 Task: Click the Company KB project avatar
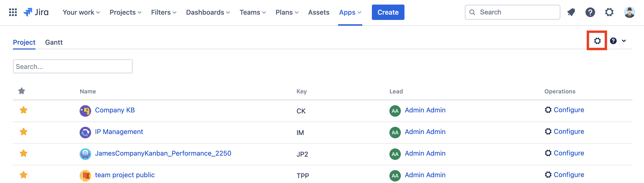85,111
